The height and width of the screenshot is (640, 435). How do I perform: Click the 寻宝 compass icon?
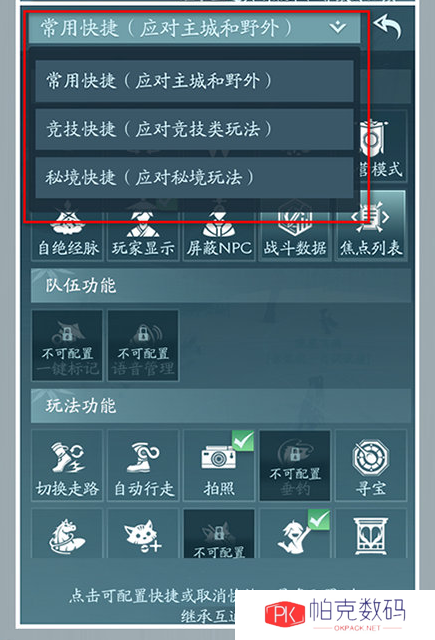click(371, 465)
